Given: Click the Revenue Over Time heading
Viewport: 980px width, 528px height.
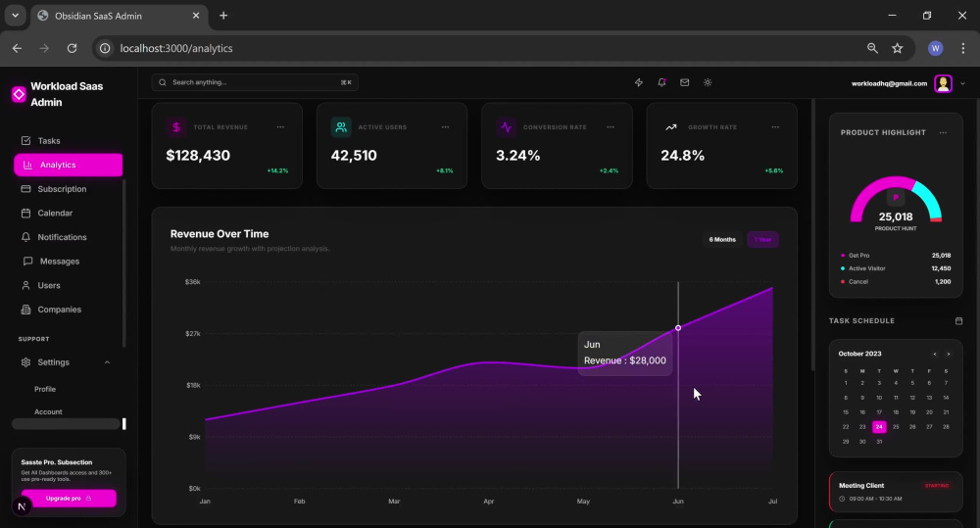Looking at the screenshot, I should 220,234.
